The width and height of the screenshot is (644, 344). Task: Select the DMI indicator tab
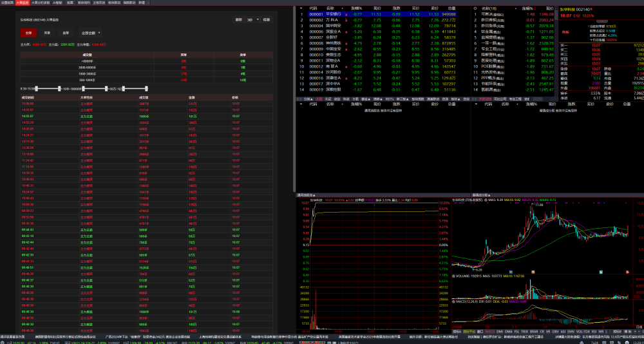500,332
